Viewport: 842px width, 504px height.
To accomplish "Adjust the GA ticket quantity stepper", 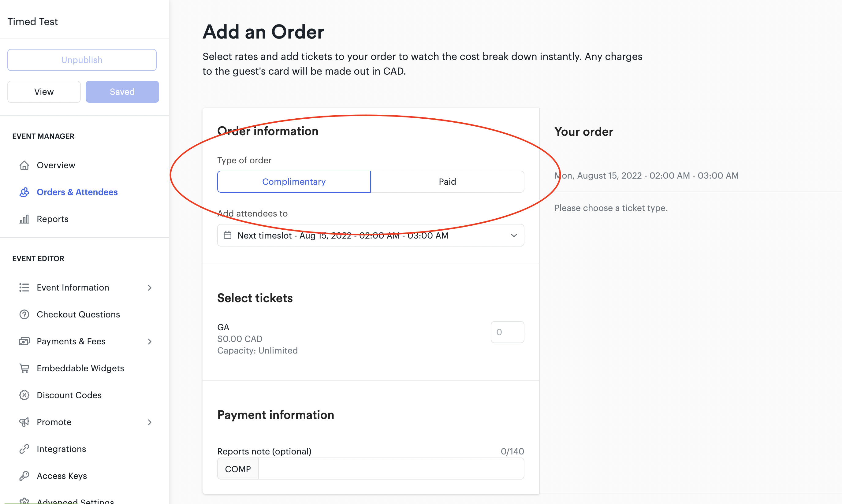I will (507, 332).
